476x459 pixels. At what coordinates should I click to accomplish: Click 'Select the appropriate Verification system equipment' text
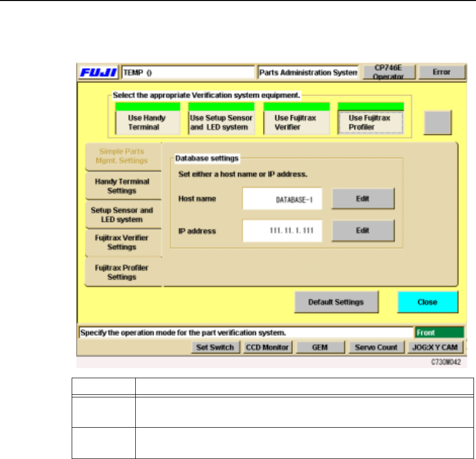point(206,95)
